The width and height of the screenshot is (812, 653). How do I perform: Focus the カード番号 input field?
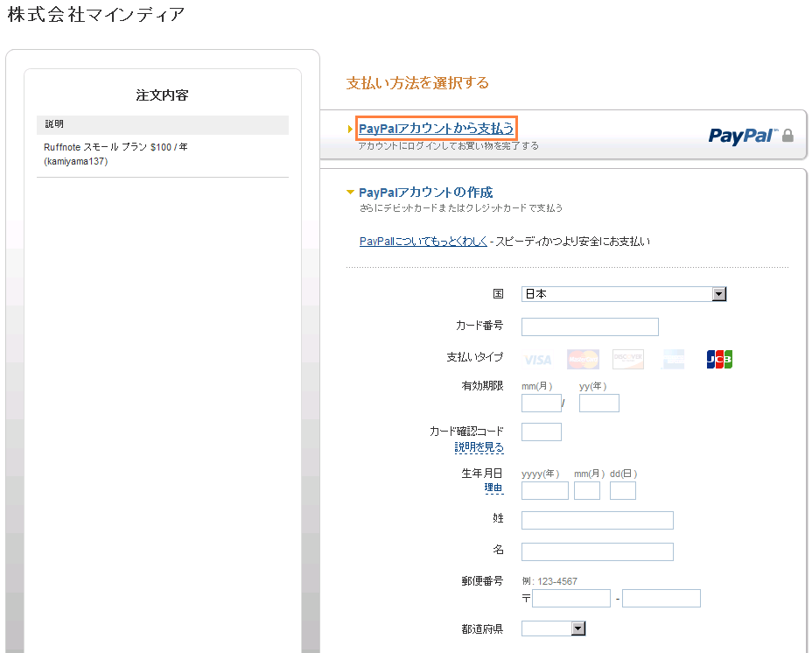point(590,327)
